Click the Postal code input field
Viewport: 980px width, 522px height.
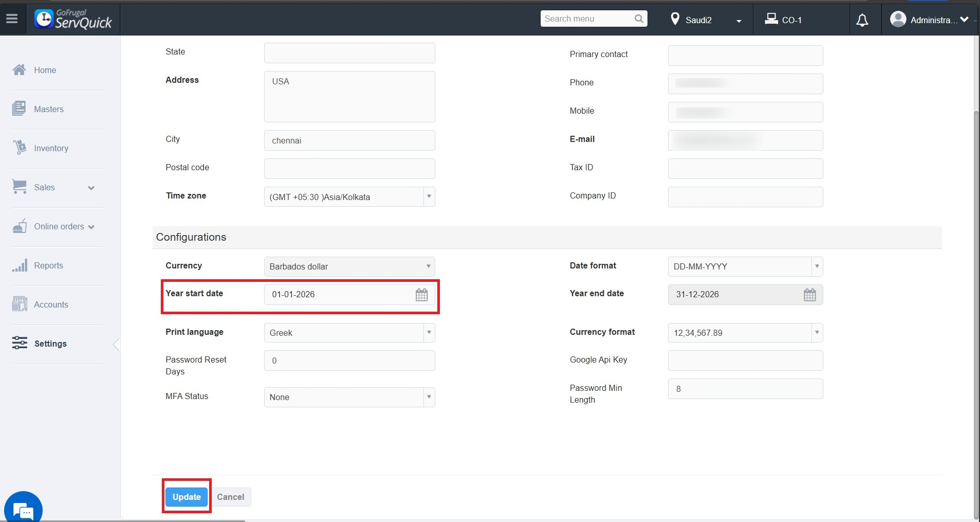click(x=349, y=169)
